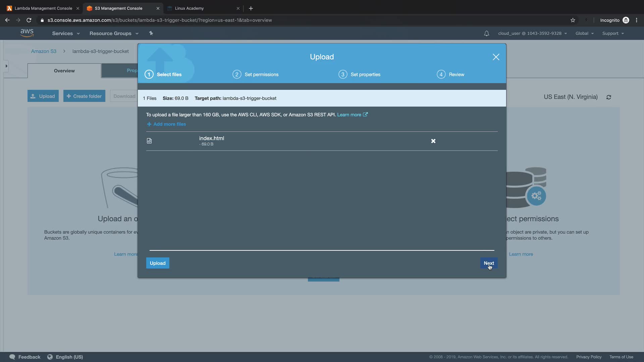Remove index.html with the X icon
The height and width of the screenshot is (362, 644).
[x=433, y=141]
